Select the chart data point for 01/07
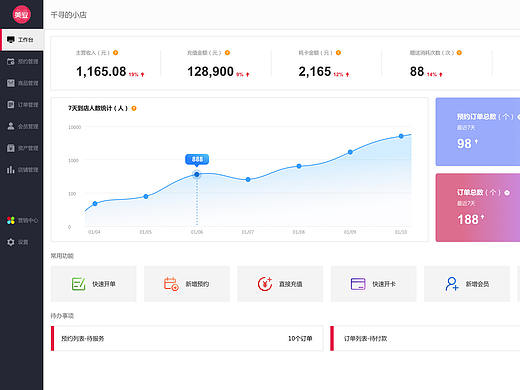This screenshot has height=390, width=520. click(x=248, y=179)
